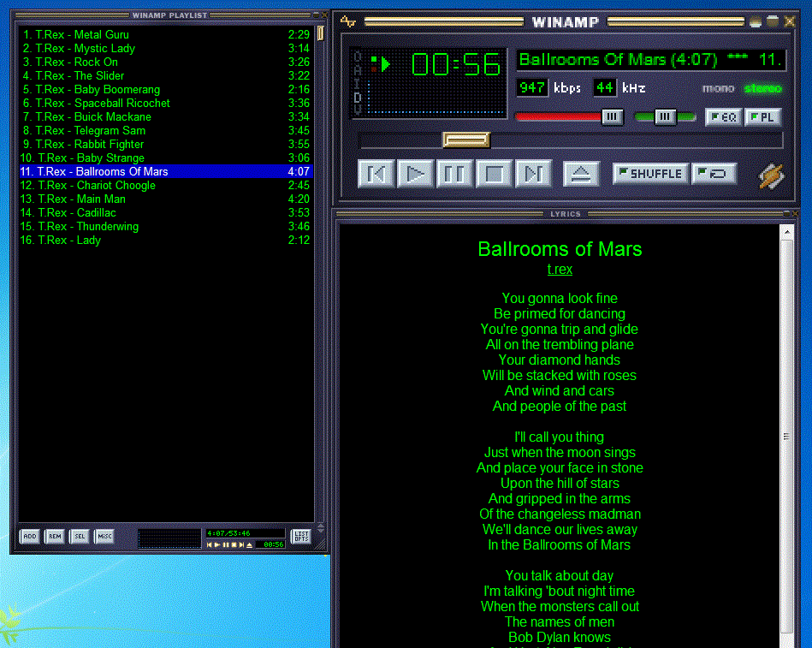Viewport: 812px width, 648px height.
Task: Select playlist track 7 Buick Mackane
Action: click(x=166, y=117)
